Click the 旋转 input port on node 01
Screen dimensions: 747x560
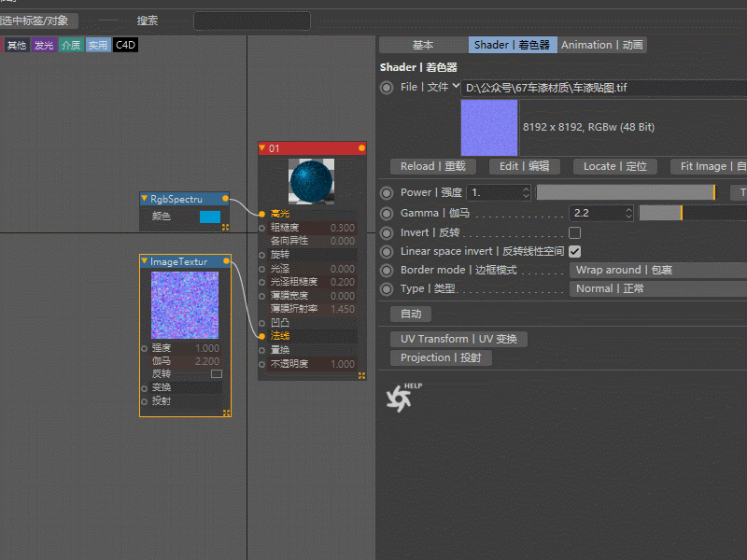pos(262,255)
